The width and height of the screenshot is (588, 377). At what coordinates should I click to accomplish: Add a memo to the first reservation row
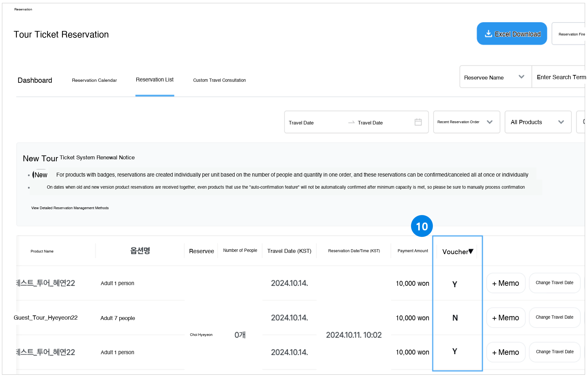point(506,283)
